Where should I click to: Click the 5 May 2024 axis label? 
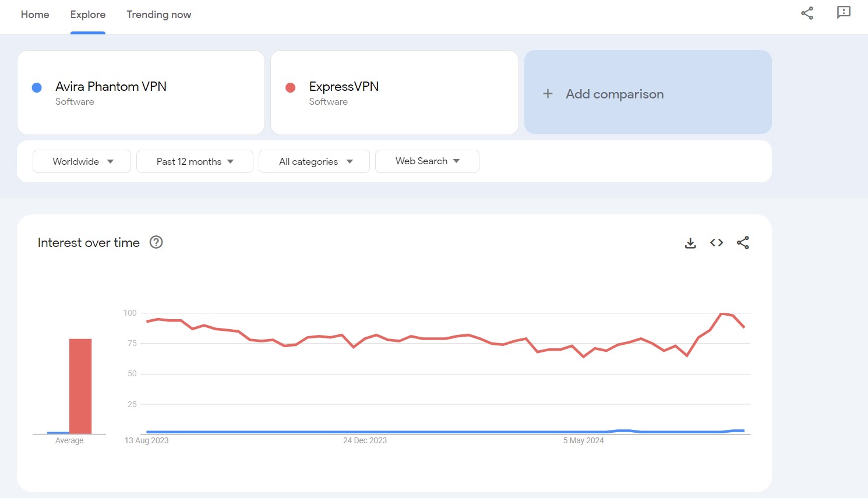(583, 440)
